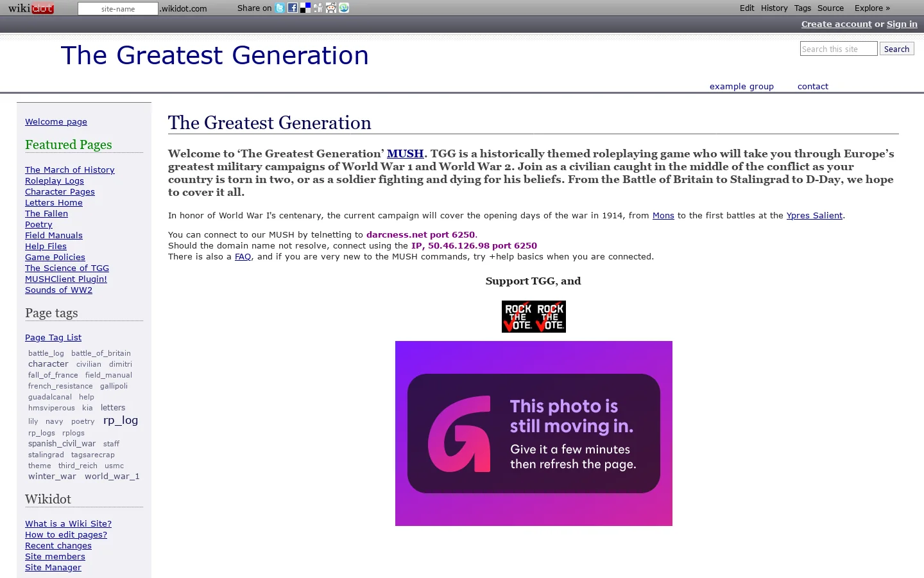The height and width of the screenshot is (578, 924).
Task: Click the Create account link
Action: click(836, 24)
